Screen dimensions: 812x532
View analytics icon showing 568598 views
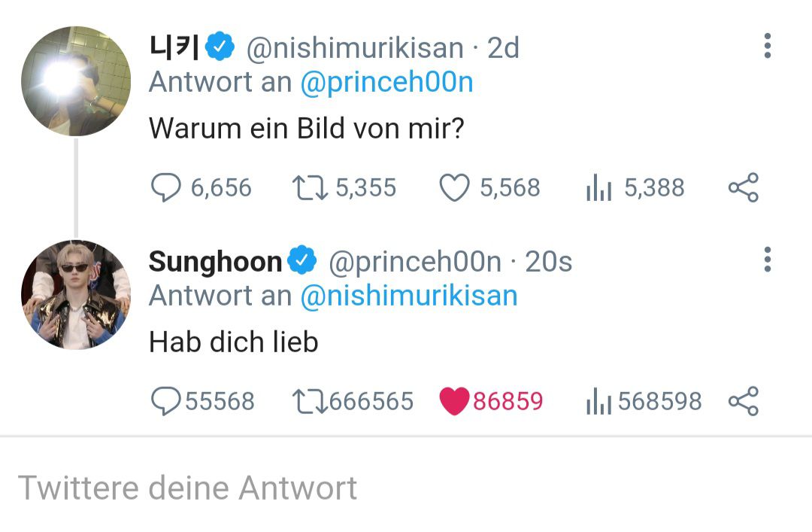coord(598,401)
